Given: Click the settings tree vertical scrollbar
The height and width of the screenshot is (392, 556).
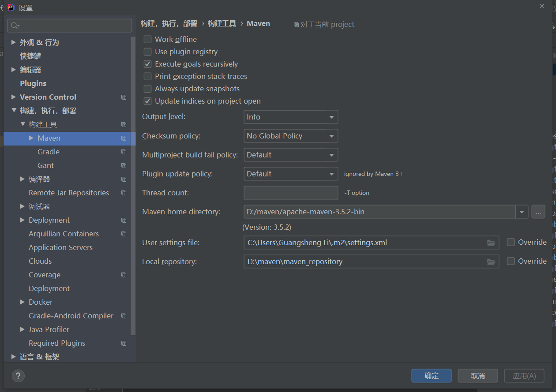Looking at the screenshot, I should [x=133, y=185].
